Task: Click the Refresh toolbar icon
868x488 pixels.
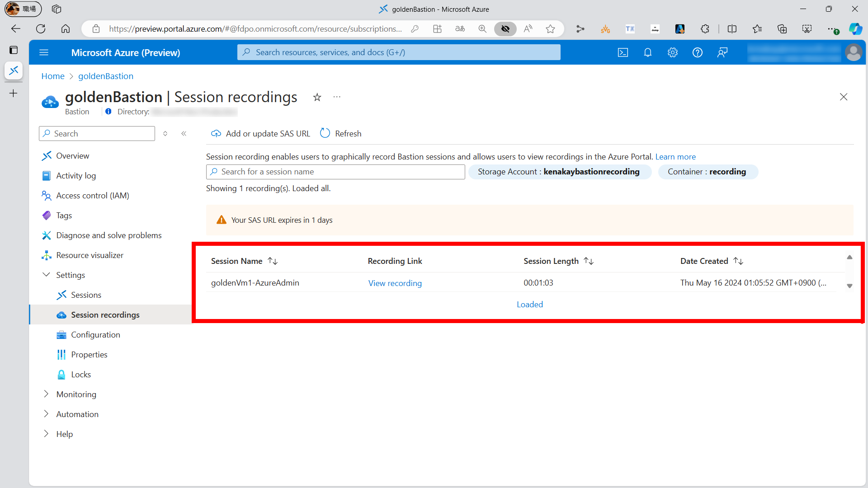Action: point(325,133)
